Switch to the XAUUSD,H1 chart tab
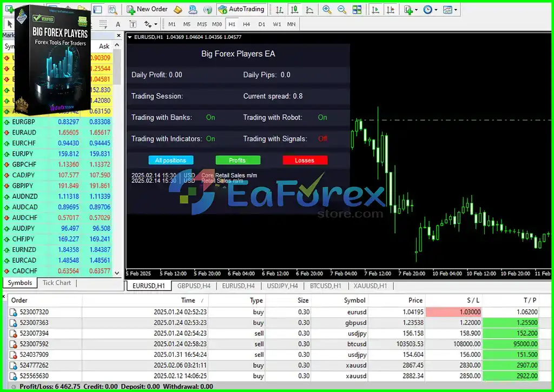The image size is (554, 392). pos(370,285)
